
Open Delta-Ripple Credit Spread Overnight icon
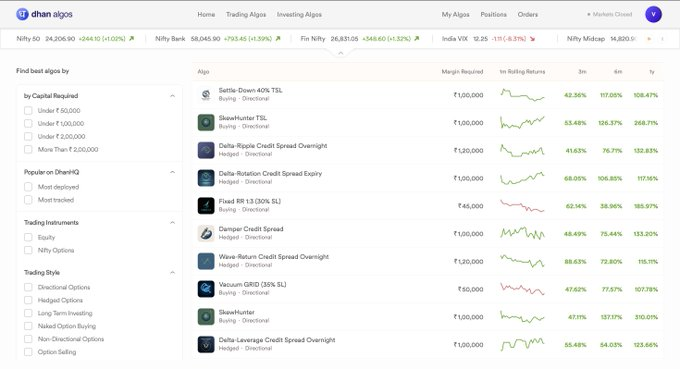pos(206,150)
